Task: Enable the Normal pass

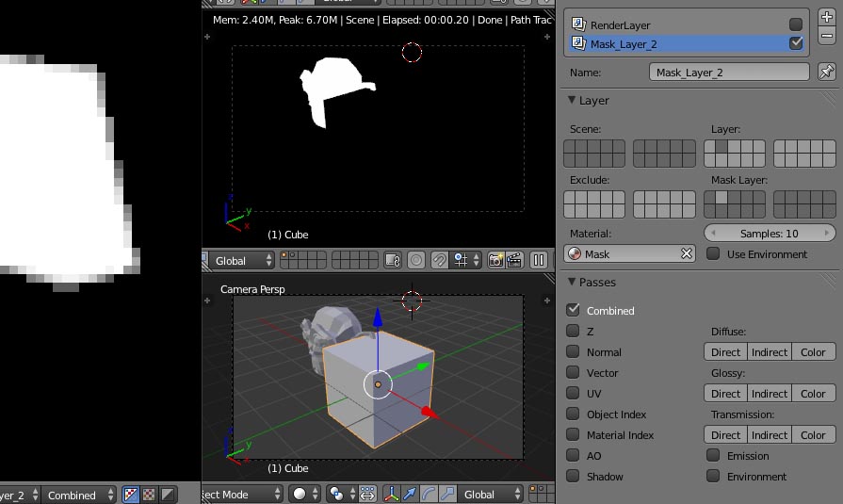Action: point(573,351)
